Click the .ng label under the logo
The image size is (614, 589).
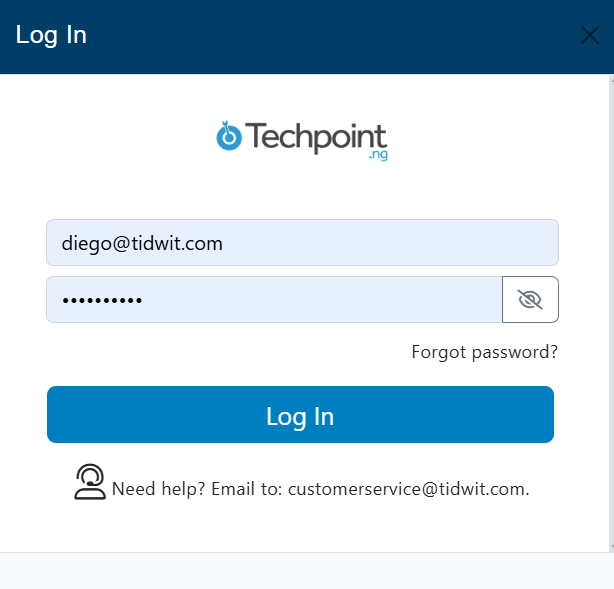(377, 156)
